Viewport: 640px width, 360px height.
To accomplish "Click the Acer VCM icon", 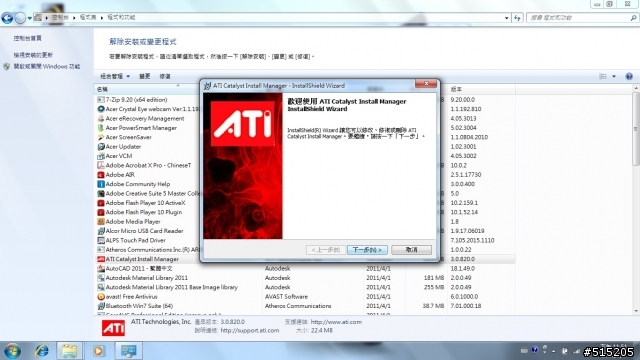I will [x=100, y=156].
